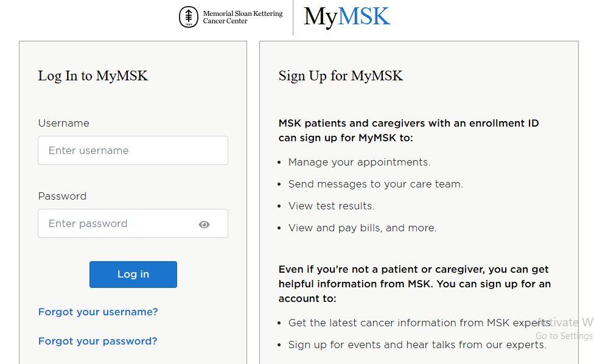
Task: Show password using the eye icon
Action: [x=204, y=225]
